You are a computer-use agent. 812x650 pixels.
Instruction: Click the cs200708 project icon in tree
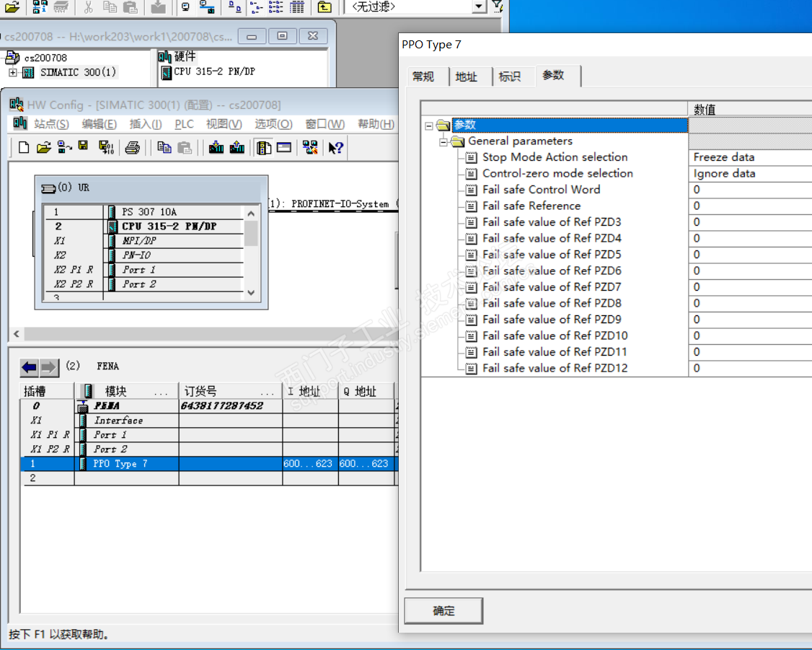click(12, 58)
